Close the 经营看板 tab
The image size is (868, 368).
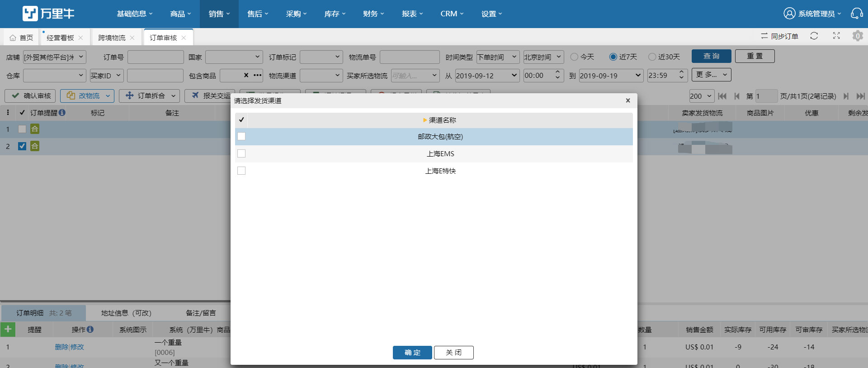(80, 38)
